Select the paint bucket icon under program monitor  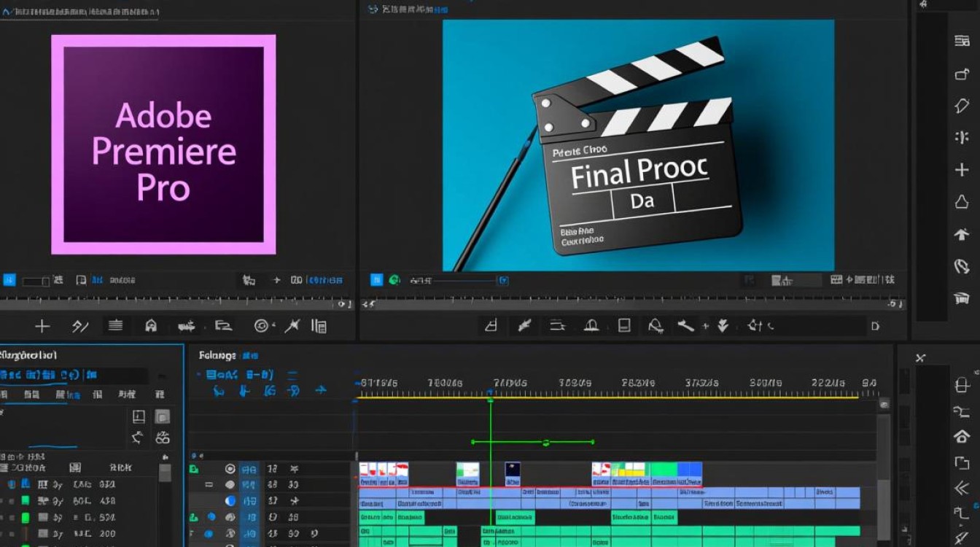click(656, 325)
